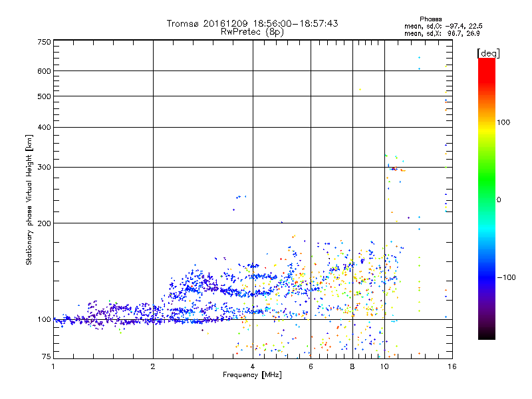The height and width of the screenshot is (399, 532).
Task: Click the black bottom of the colorbar
Action: 487,334
